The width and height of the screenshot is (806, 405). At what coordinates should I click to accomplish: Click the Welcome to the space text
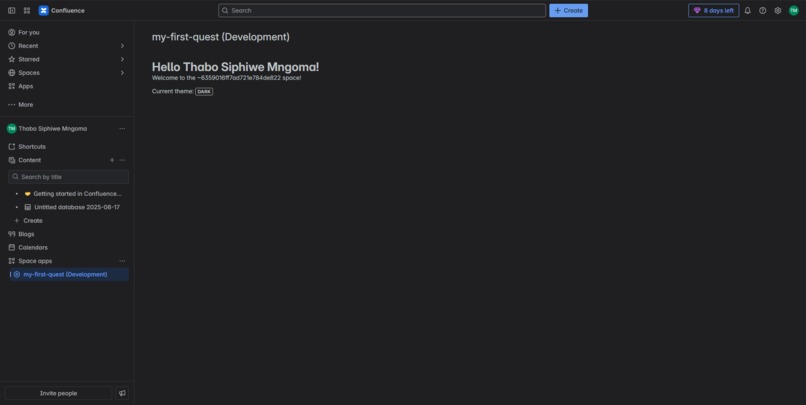pyautogui.click(x=227, y=78)
